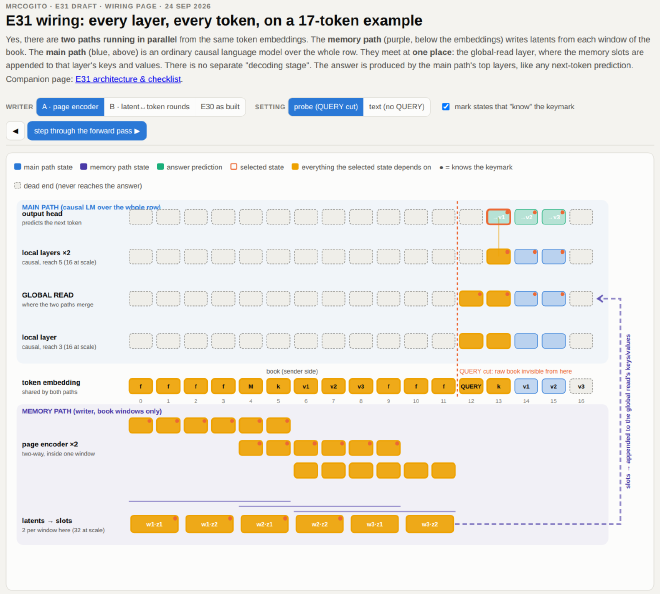Select token embedding f at index 0
The height and width of the screenshot is (594, 660).
click(x=141, y=386)
